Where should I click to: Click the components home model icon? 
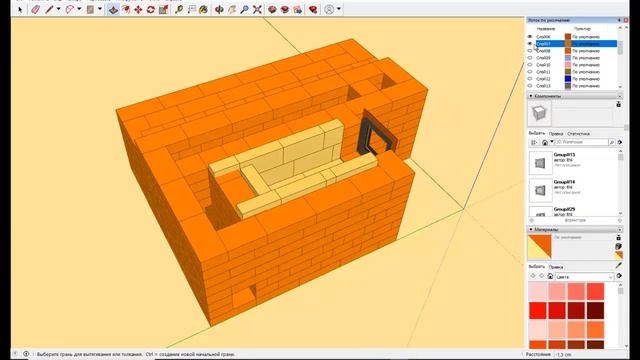(544, 142)
